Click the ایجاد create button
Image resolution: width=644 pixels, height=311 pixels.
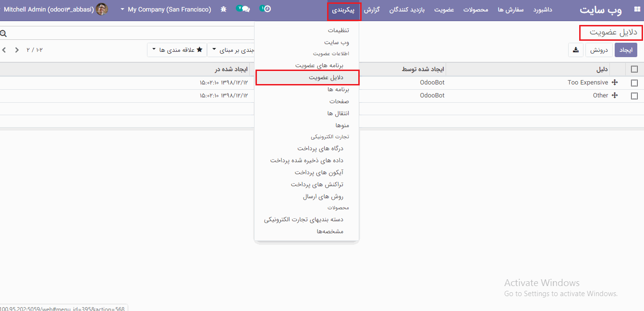(626, 50)
